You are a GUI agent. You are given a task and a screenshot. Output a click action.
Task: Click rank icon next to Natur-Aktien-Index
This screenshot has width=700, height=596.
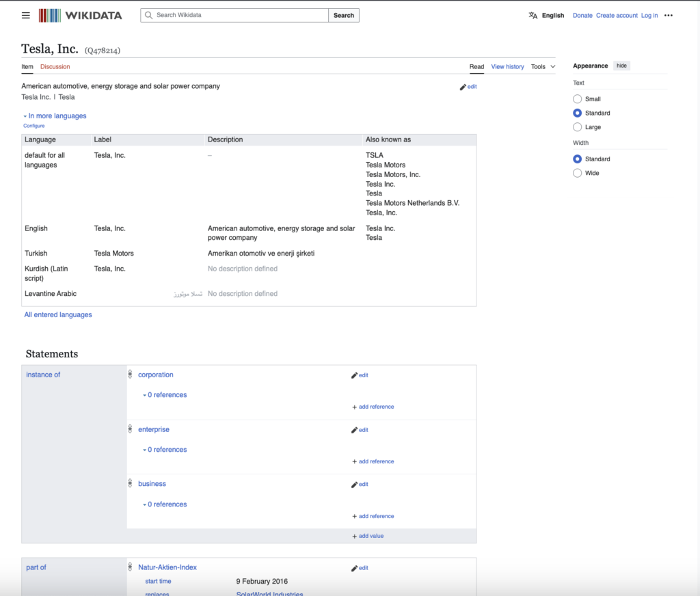pos(130,567)
